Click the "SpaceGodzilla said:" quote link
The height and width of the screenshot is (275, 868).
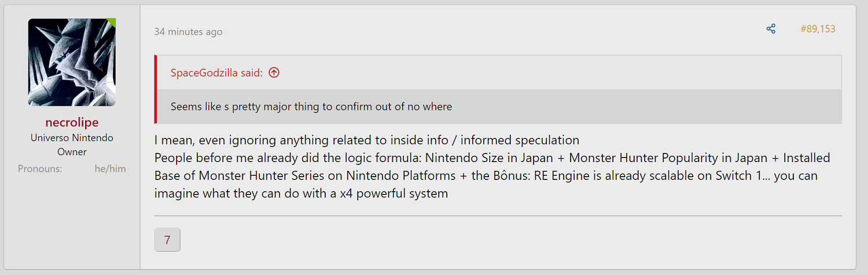[216, 73]
